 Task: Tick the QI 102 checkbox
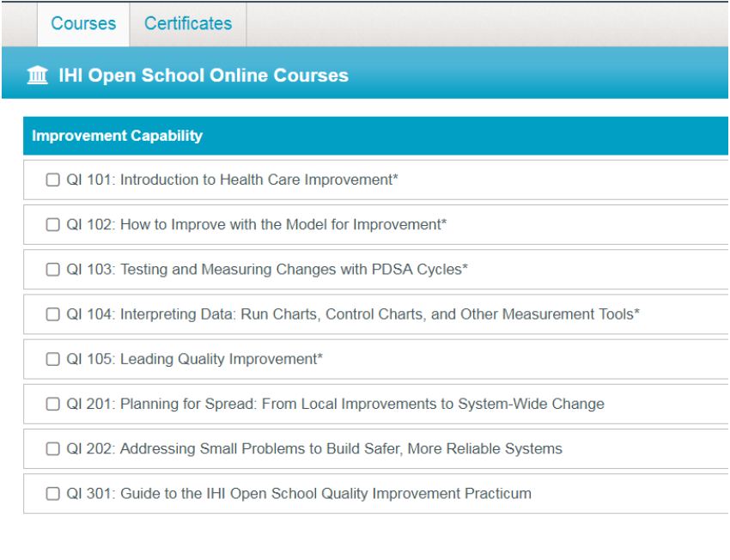point(53,225)
